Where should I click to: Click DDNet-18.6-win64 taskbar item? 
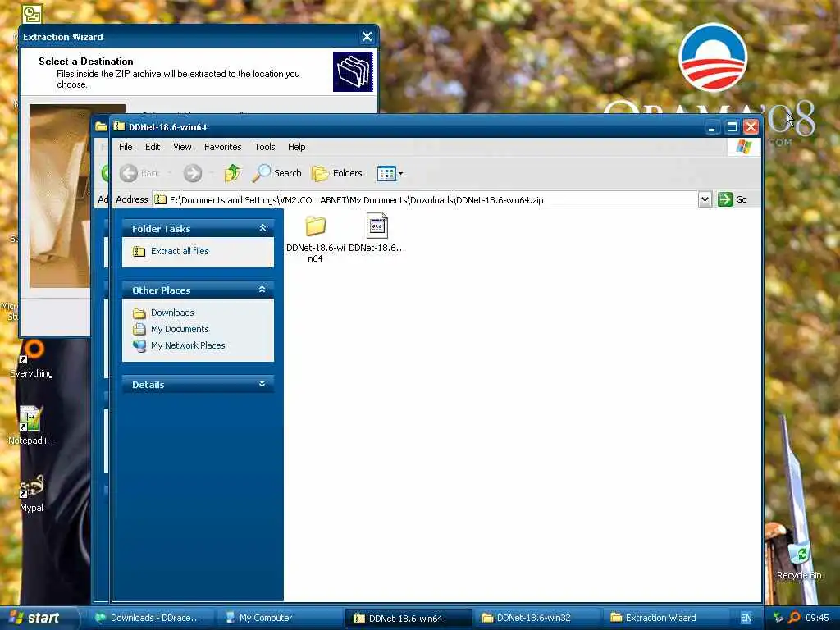[x=407, y=618]
